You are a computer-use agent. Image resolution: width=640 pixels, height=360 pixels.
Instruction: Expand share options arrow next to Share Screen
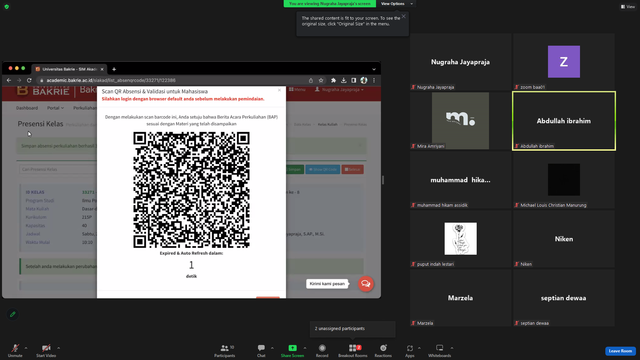click(x=305, y=348)
